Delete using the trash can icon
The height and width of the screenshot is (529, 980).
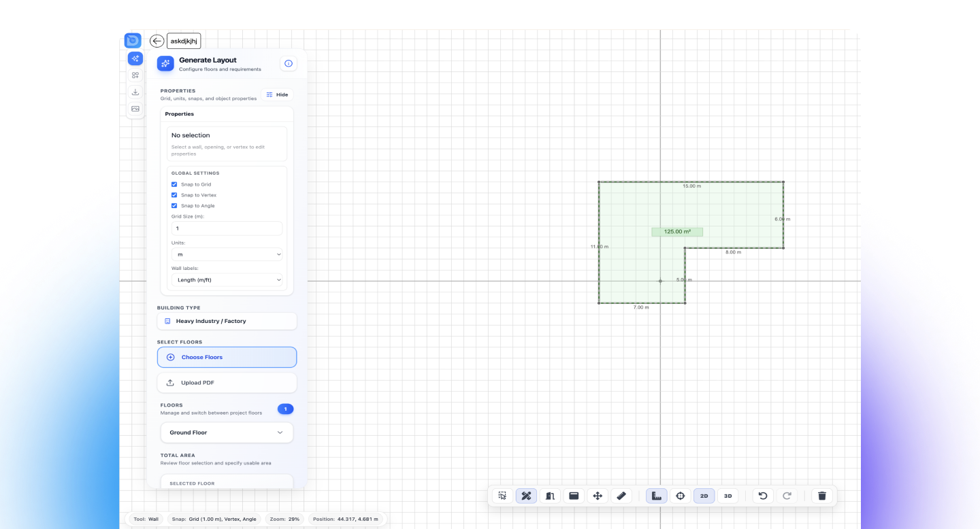[x=822, y=496]
